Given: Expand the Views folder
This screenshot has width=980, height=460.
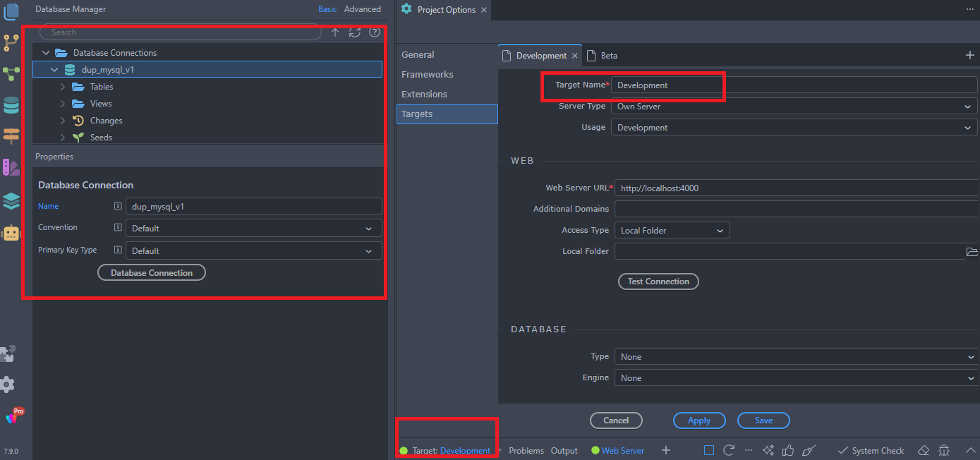Looking at the screenshot, I should (x=63, y=104).
